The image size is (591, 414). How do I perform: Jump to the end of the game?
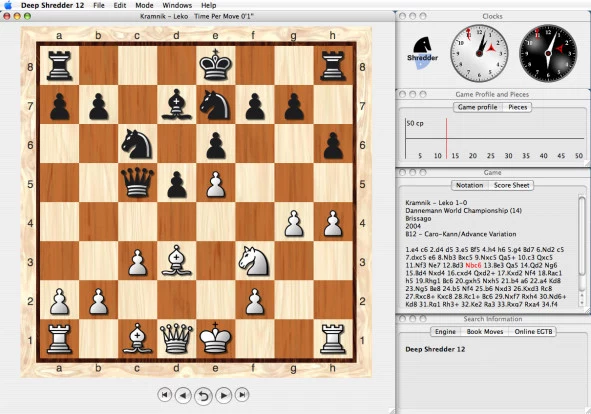[242, 395]
